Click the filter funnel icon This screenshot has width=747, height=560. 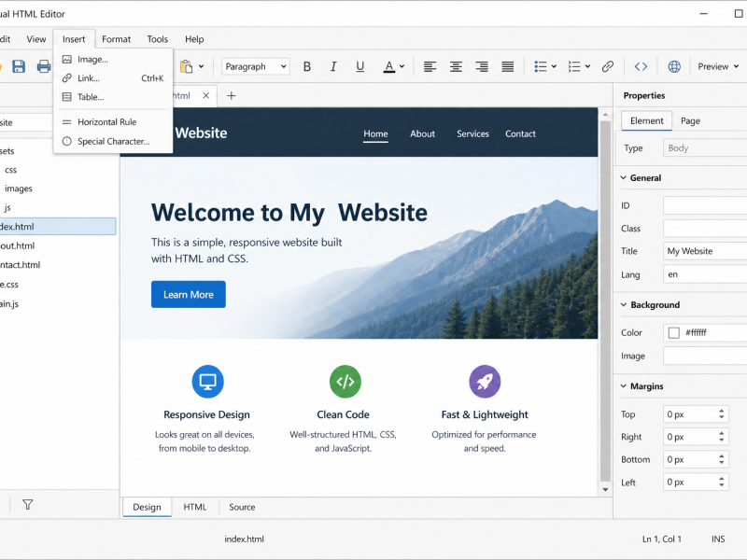tap(28, 504)
